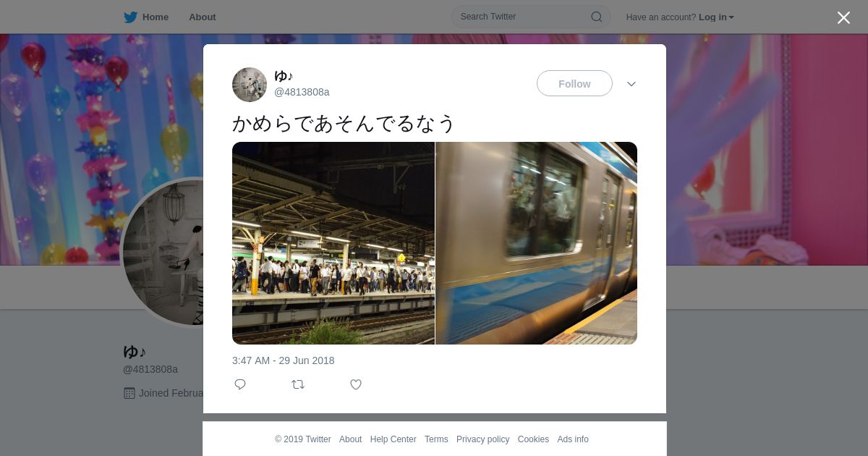Open the Privacy policy link
Screen dimensions: 868x456
pos(482,439)
